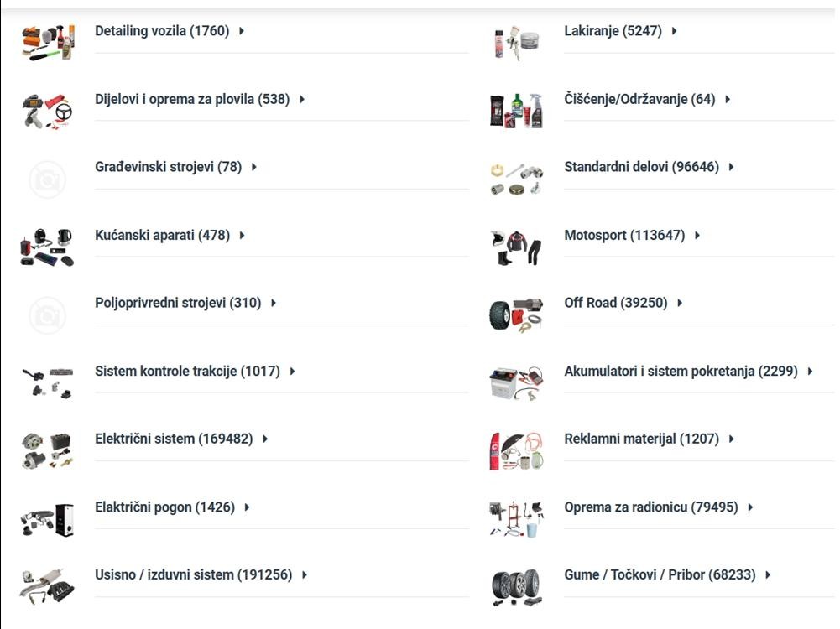
Task: Click the Detailing vozila category image
Action: (47, 41)
